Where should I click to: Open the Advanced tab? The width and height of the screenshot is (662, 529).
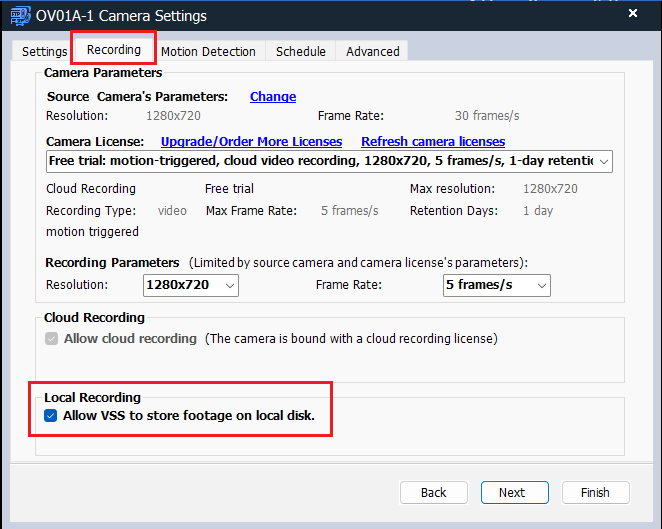click(x=372, y=51)
